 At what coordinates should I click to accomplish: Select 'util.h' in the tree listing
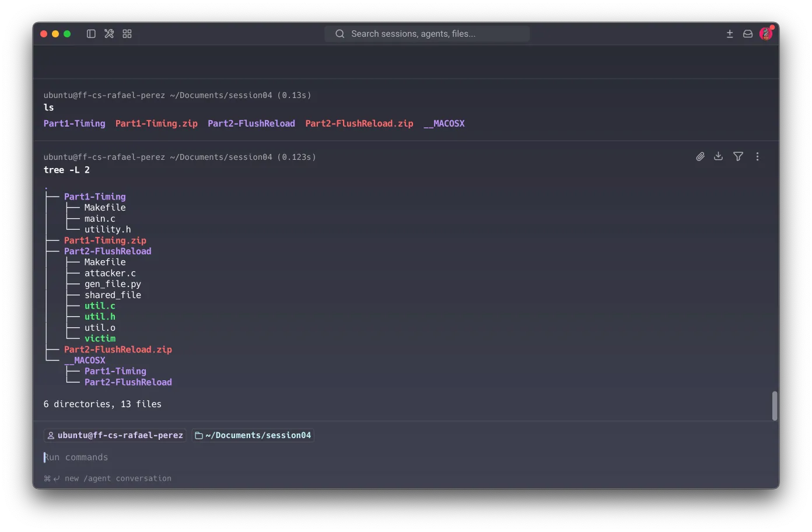pyautogui.click(x=100, y=317)
